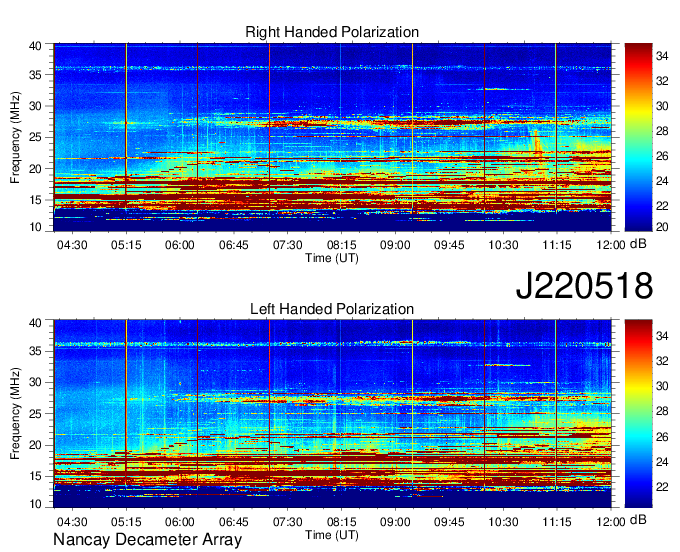Click the right-handed polarization spectrogram plot
Screen dimensions: 680x552
click(332, 137)
